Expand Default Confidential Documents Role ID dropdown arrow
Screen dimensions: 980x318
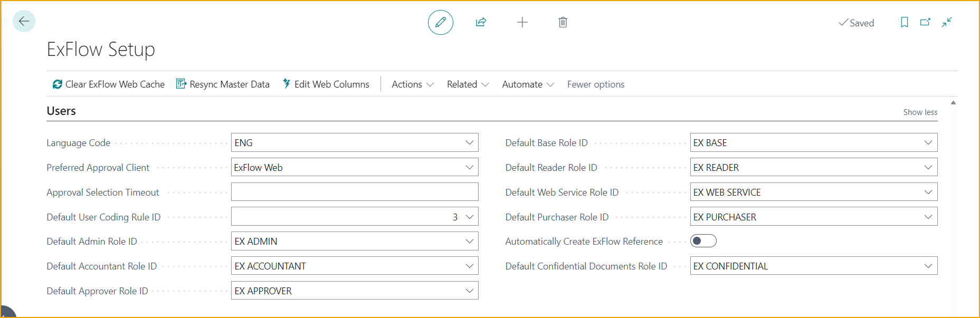pyautogui.click(x=928, y=266)
